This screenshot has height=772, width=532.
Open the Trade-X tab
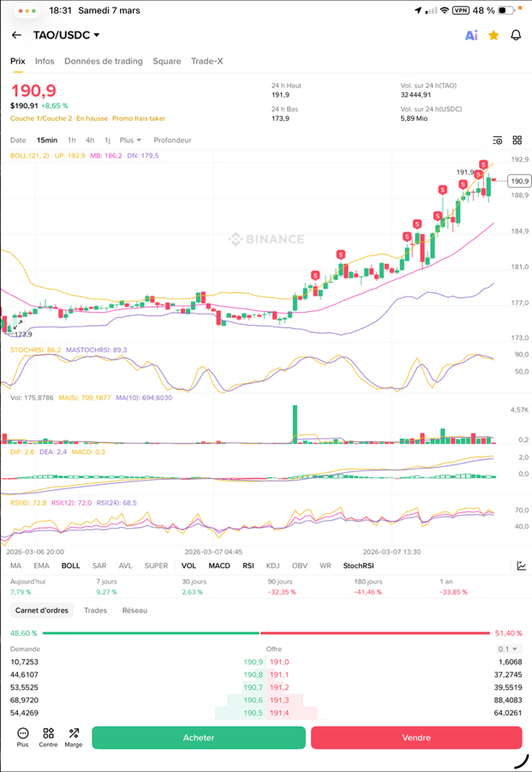click(x=206, y=61)
